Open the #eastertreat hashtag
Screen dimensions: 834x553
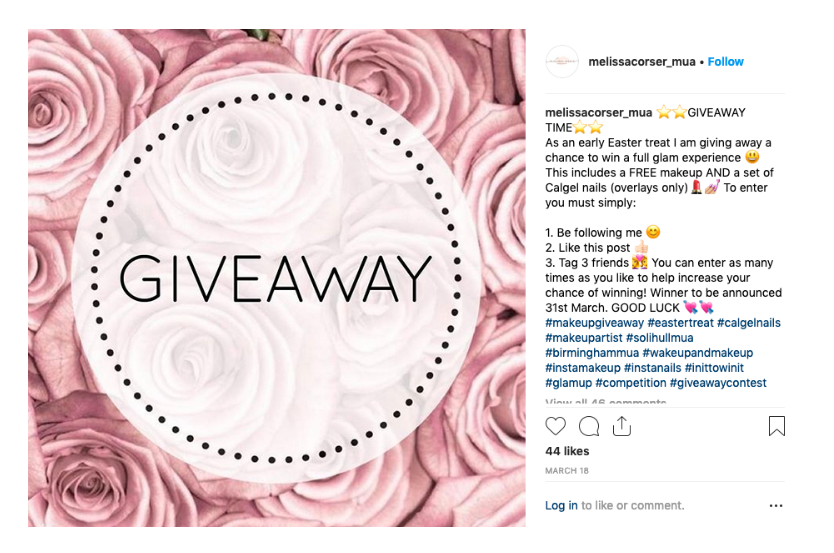pyautogui.click(x=680, y=323)
